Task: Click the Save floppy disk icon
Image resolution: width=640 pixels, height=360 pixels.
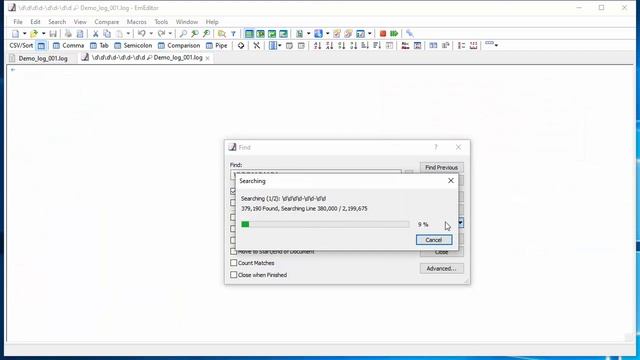Action: 53,33
